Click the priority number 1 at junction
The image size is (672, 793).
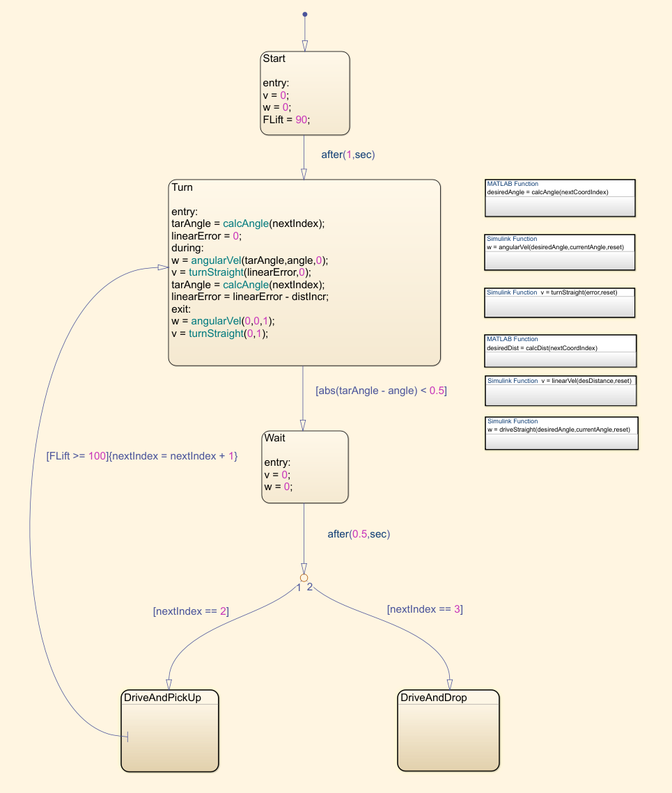pyautogui.click(x=299, y=588)
